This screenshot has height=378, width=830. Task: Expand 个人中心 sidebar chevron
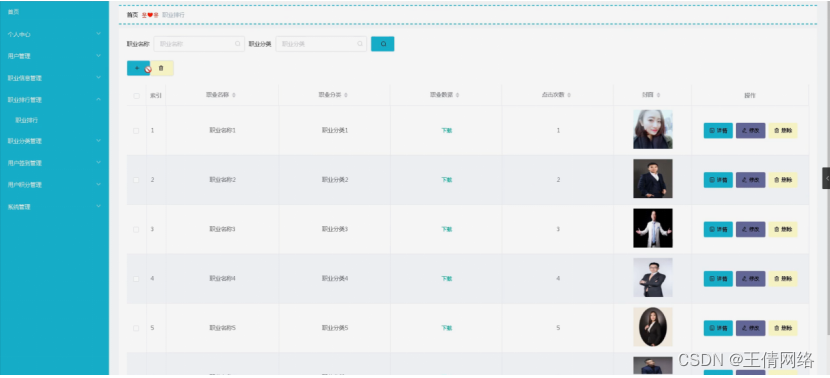click(x=98, y=34)
